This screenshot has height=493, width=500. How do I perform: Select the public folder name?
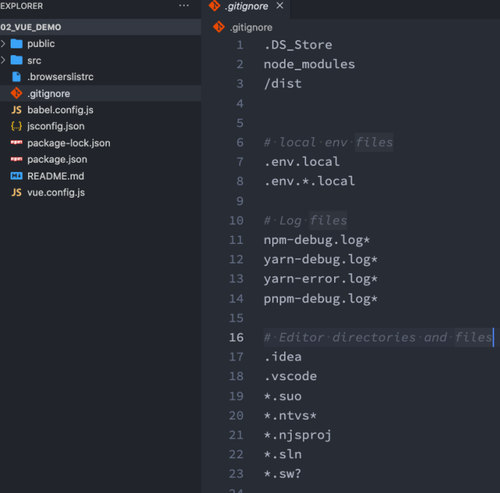(41, 44)
